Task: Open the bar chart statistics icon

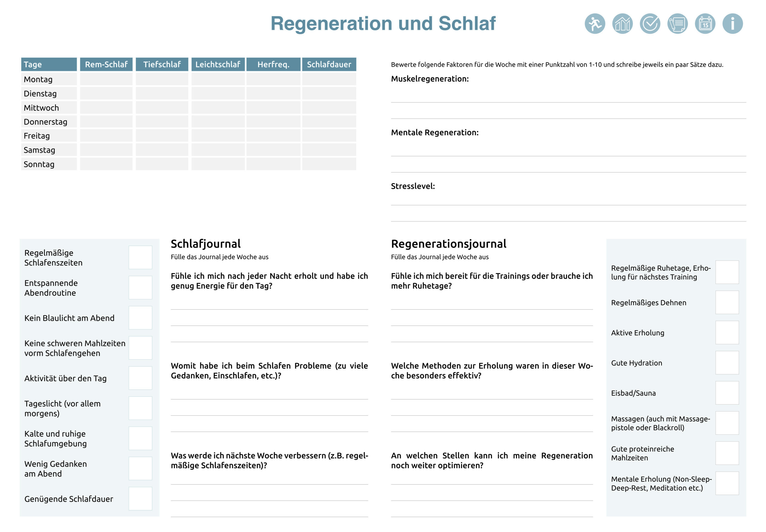Action: click(x=622, y=24)
